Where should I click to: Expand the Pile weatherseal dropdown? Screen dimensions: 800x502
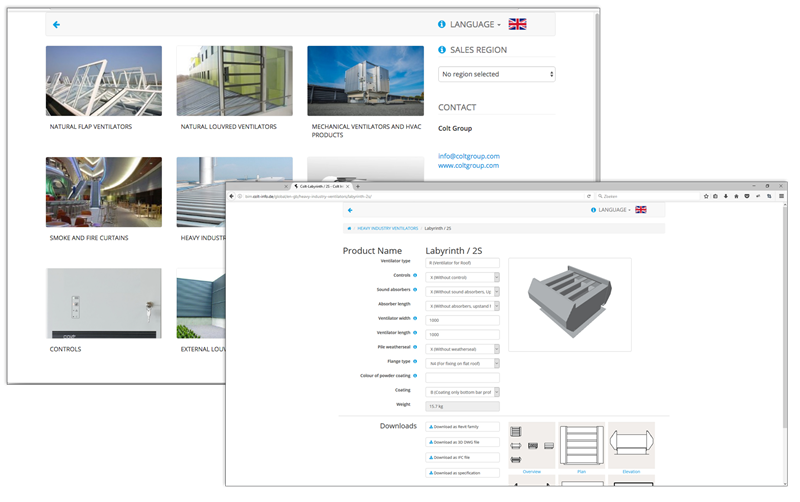pos(463,349)
